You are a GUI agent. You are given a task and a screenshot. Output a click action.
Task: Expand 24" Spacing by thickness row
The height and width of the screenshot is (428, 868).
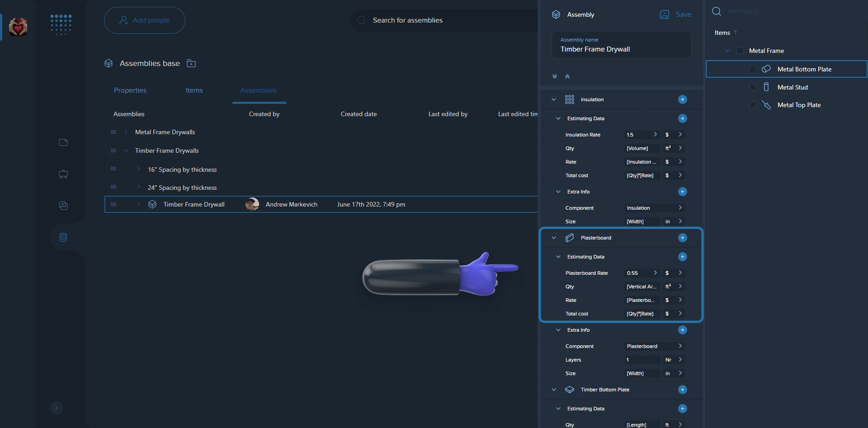(x=139, y=187)
